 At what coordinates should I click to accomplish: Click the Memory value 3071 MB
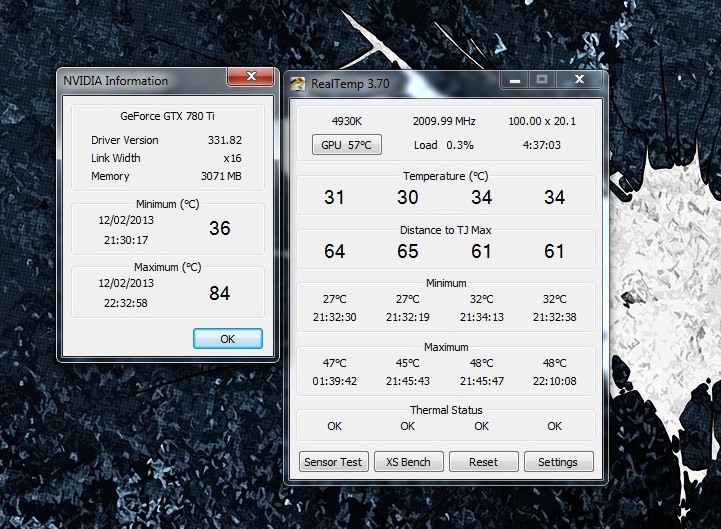click(x=221, y=176)
